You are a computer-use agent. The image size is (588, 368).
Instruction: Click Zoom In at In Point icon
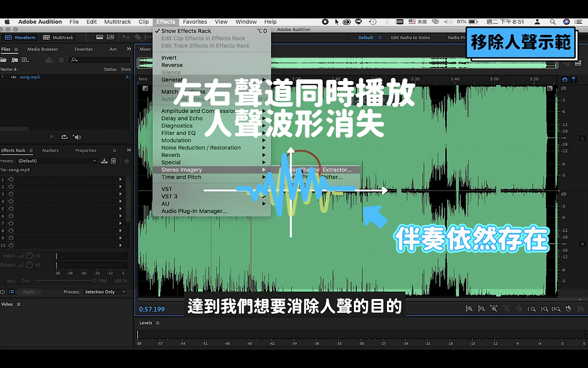(532, 309)
